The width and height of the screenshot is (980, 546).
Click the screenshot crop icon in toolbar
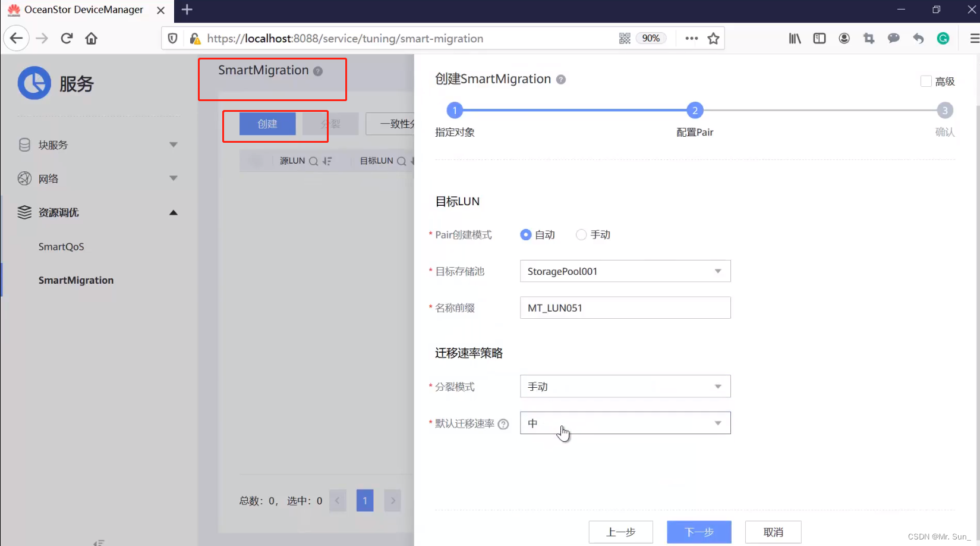pos(869,38)
